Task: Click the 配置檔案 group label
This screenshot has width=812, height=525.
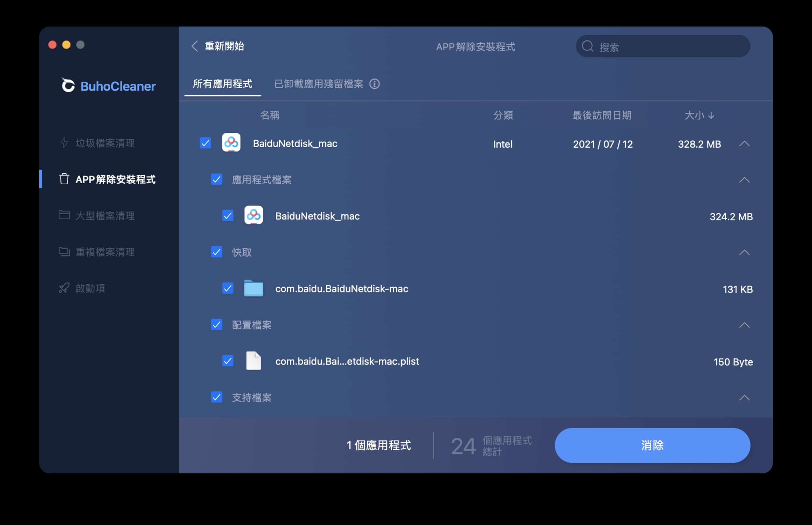Action: pyautogui.click(x=252, y=325)
